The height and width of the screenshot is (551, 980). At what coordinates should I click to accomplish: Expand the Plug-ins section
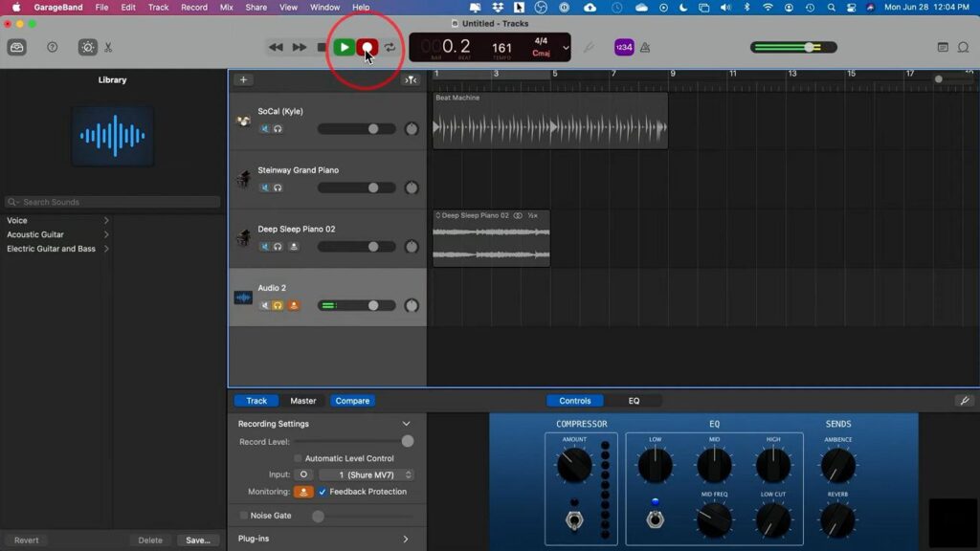point(406,539)
